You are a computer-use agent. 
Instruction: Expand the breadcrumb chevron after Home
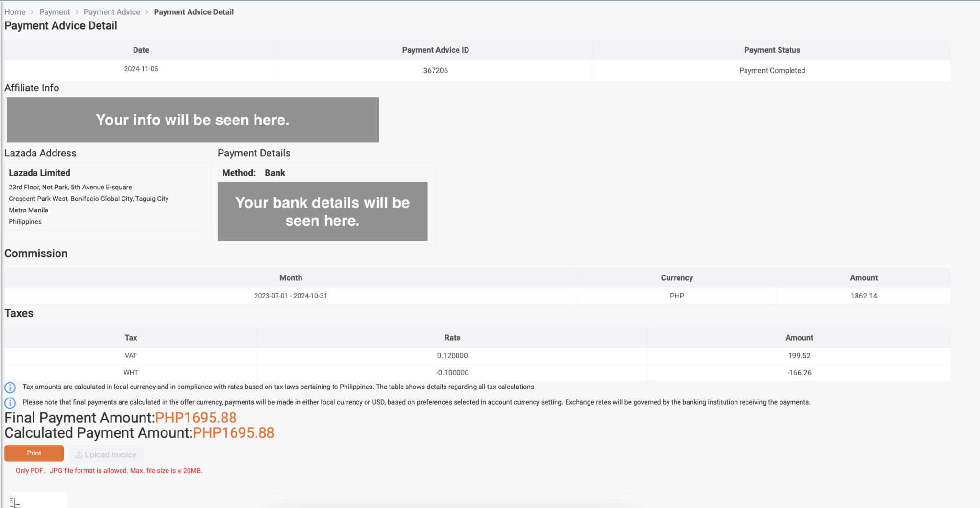click(32, 11)
